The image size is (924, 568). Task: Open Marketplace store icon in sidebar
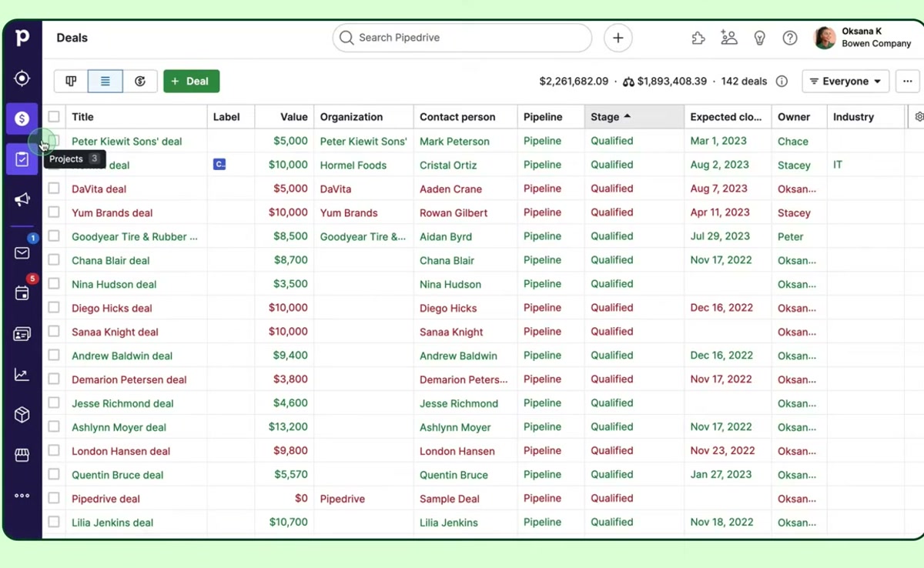22,455
